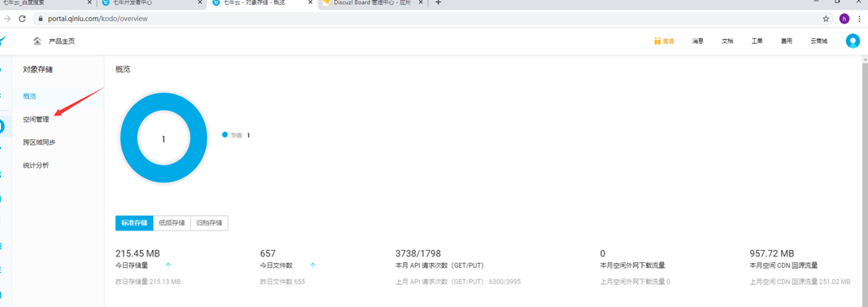Click the highlighted round icon in left rail
Image resolution: width=868 pixels, height=307 pixels.
(x=2, y=126)
